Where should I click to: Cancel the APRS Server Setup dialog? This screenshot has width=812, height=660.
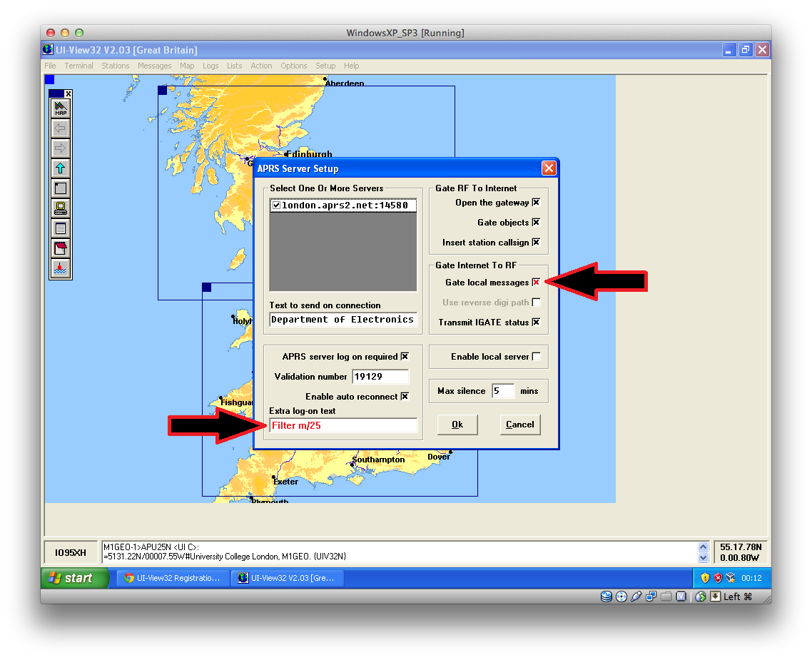pos(520,425)
